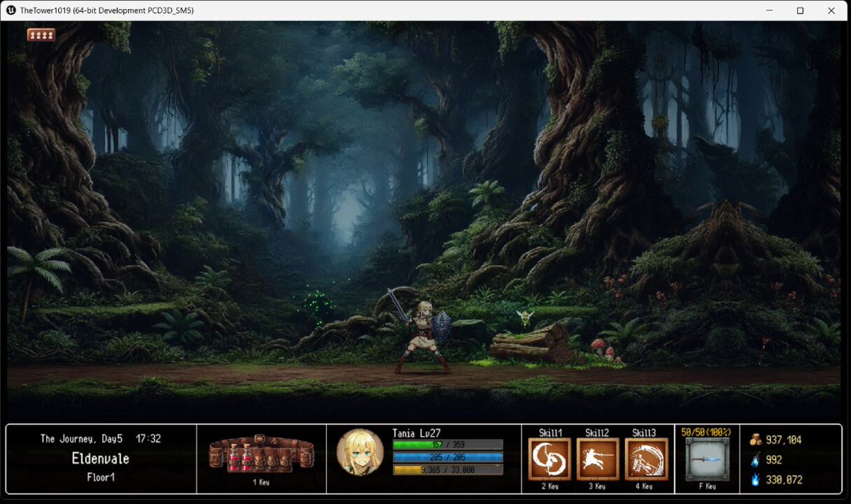Activate the Skill2 sword thrust icon
The width and height of the screenshot is (851, 504).
(x=597, y=459)
